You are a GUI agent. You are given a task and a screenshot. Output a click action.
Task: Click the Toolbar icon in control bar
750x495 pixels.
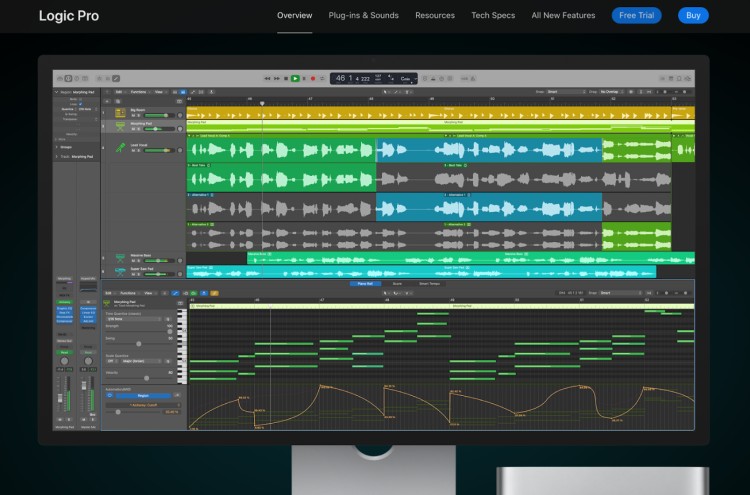click(85, 78)
